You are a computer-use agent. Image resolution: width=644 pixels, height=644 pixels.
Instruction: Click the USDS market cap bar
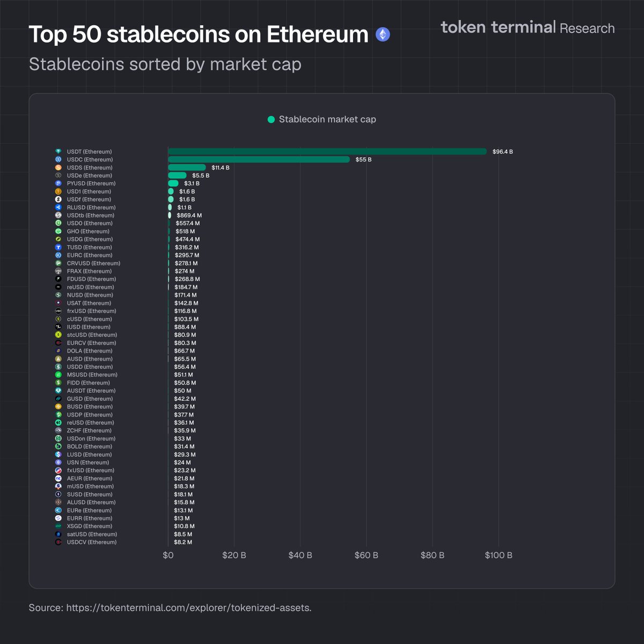tap(187, 167)
